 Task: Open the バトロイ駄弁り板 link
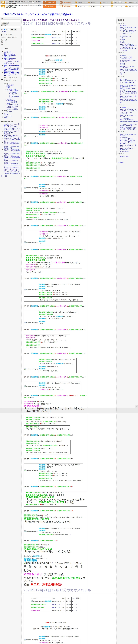click(x=11, y=89)
